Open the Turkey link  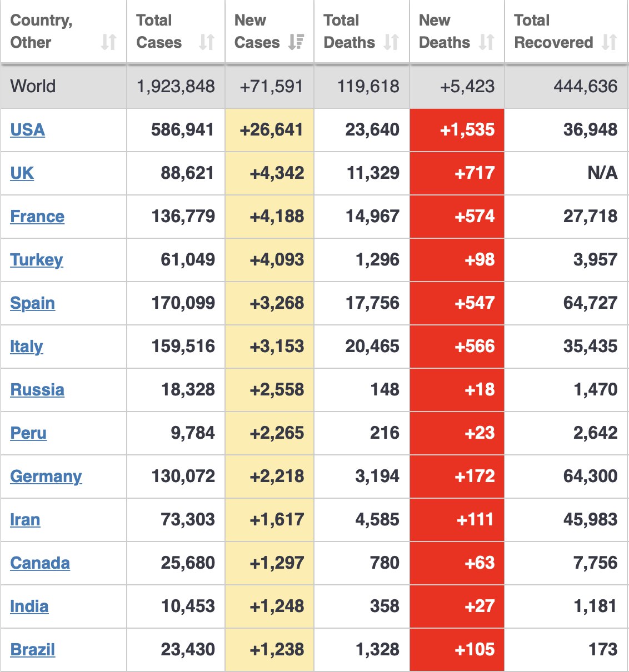(x=37, y=260)
